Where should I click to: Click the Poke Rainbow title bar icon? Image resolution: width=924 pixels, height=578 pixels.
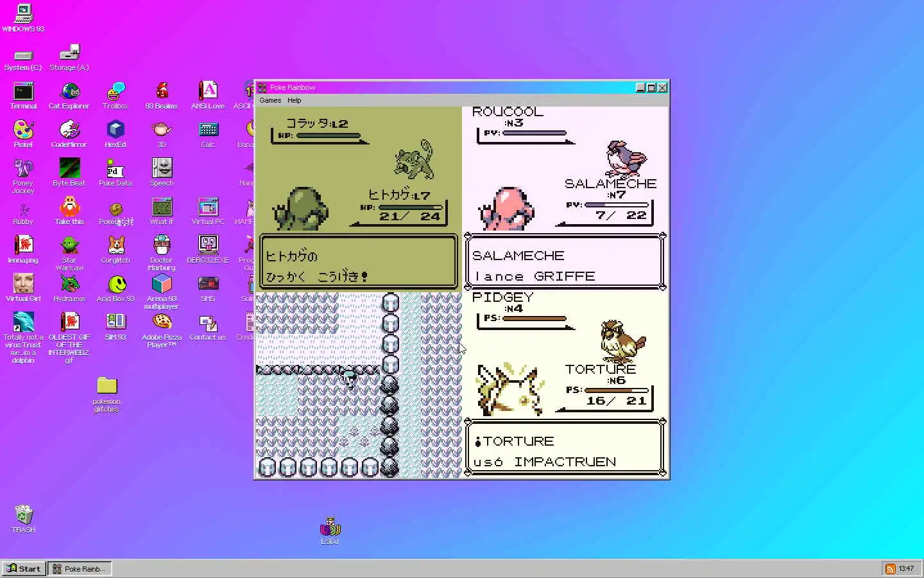262,87
